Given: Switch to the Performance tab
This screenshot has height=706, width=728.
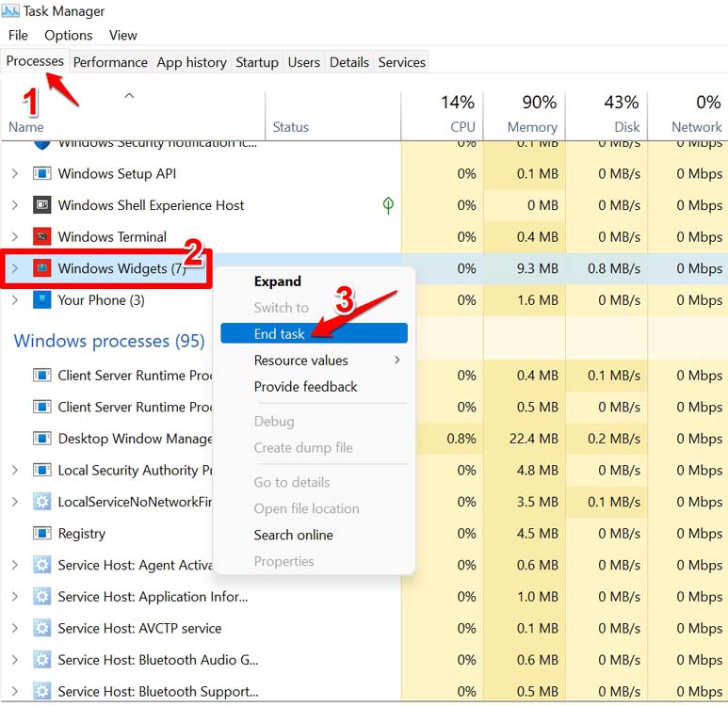Looking at the screenshot, I should (x=110, y=62).
